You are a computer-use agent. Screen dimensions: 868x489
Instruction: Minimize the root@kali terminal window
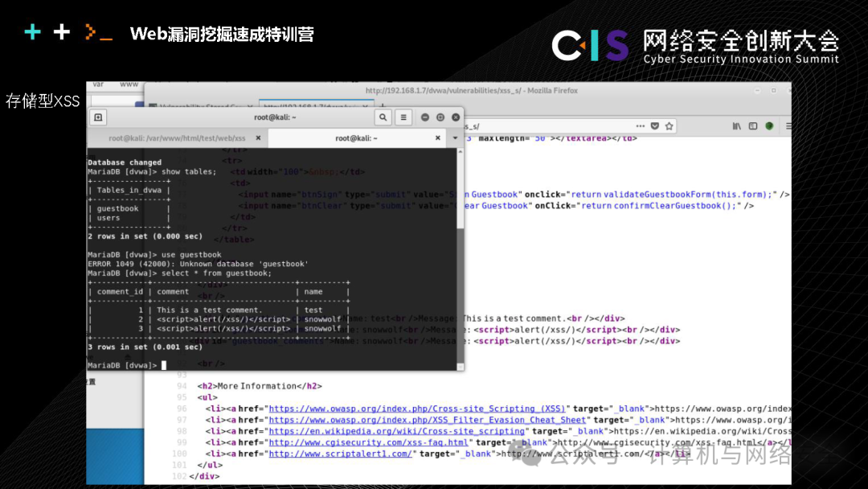point(425,117)
